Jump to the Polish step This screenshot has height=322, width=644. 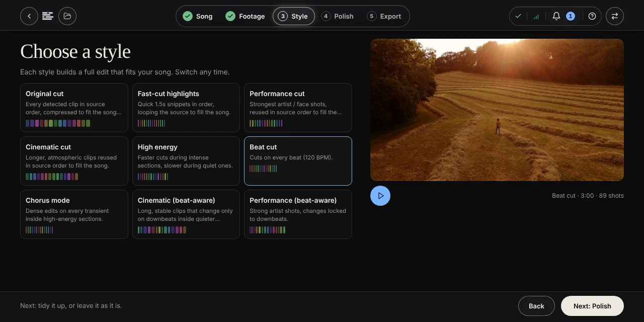(338, 16)
